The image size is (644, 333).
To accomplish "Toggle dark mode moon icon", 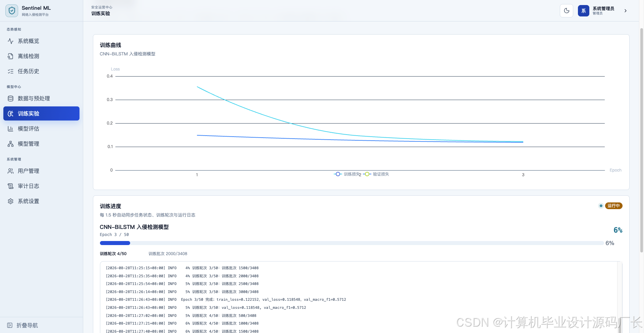I will point(567,11).
